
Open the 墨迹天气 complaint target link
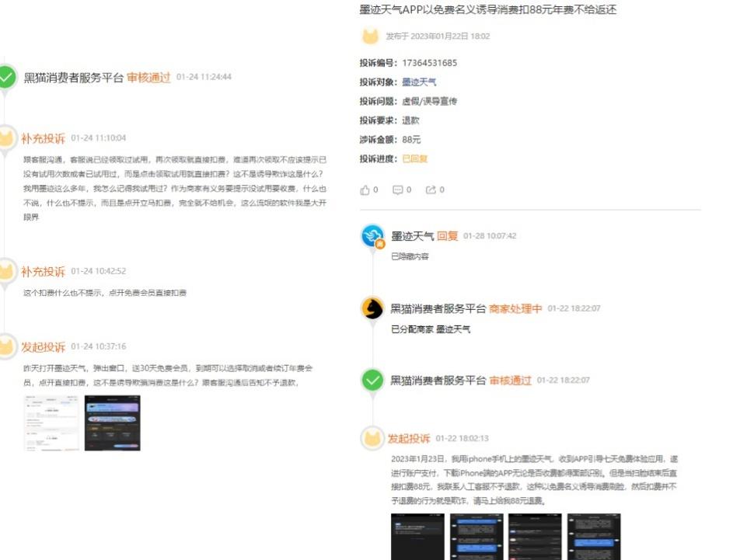419,82
